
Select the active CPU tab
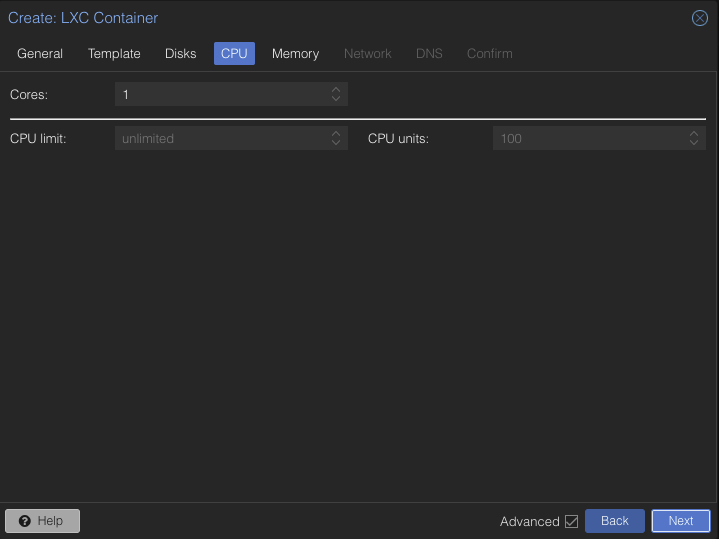click(234, 54)
